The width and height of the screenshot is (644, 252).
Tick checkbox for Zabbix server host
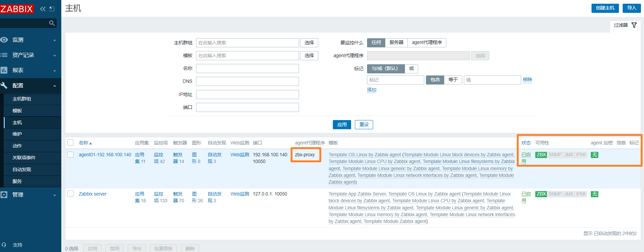pos(70,193)
